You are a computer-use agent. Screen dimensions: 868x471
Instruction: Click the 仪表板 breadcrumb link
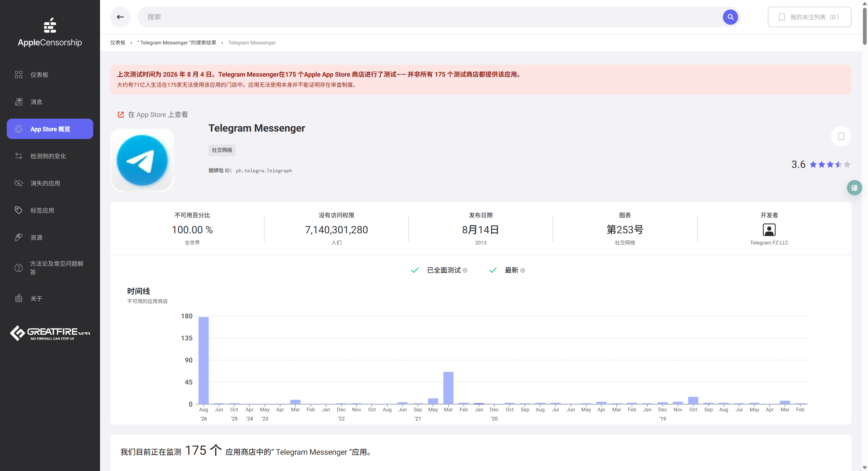118,43
